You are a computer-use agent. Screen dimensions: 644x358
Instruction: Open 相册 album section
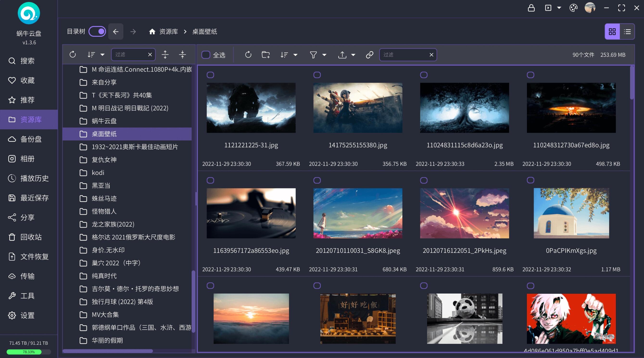click(x=29, y=159)
